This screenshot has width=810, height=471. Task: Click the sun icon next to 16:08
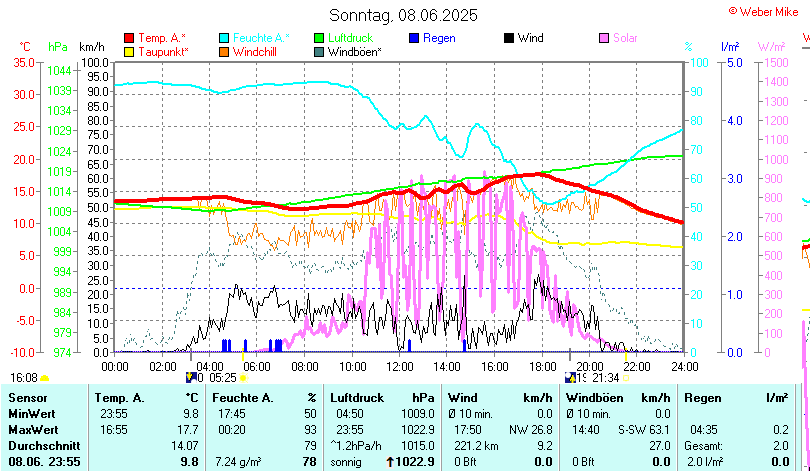coord(45,378)
